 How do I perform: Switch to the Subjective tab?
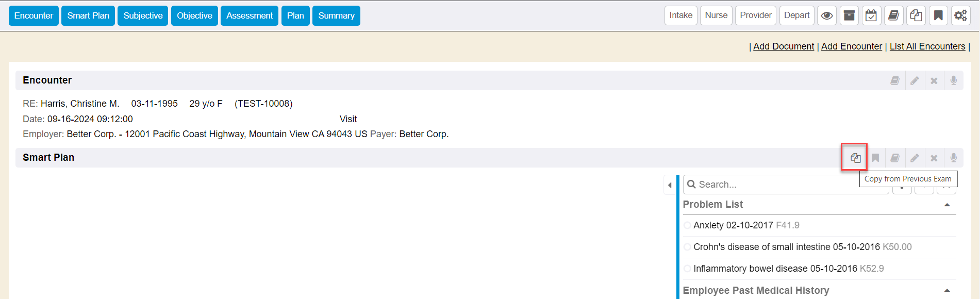pos(143,15)
